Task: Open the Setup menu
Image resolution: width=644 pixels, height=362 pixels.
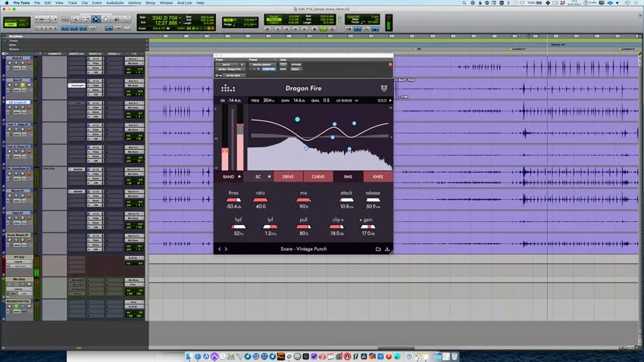Action: (150, 3)
